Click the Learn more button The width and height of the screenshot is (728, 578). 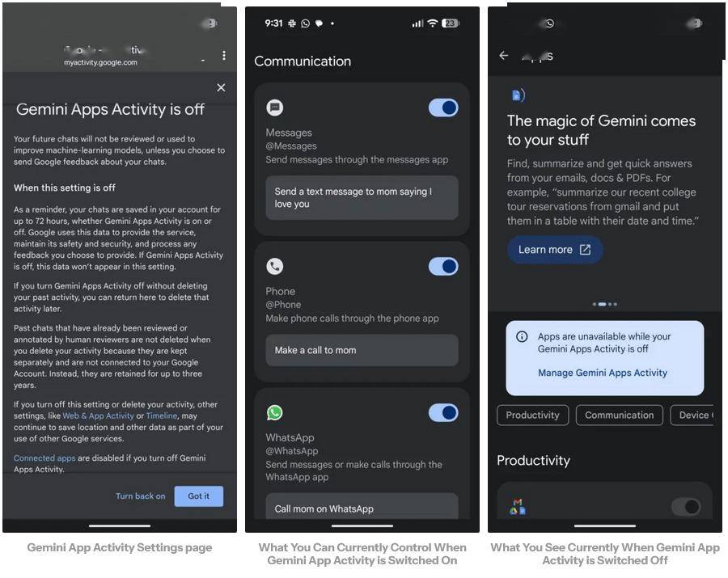555,250
